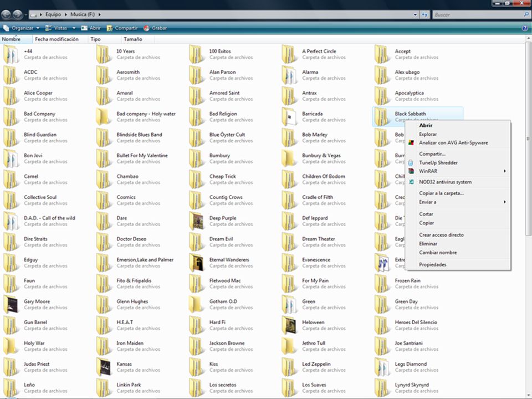The image size is (532, 399).
Task: Select the Lynyrd Skynyrd folder name
Action: [x=412, y=385]
